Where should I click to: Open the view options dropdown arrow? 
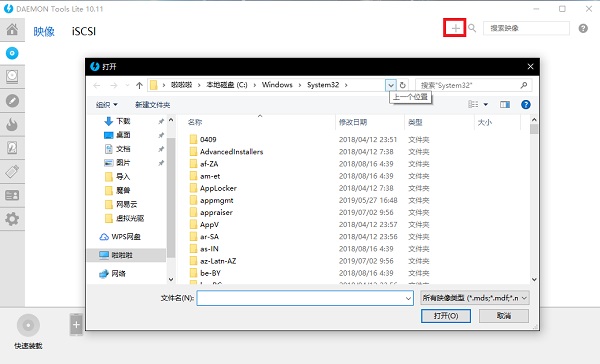click(486, 104)
